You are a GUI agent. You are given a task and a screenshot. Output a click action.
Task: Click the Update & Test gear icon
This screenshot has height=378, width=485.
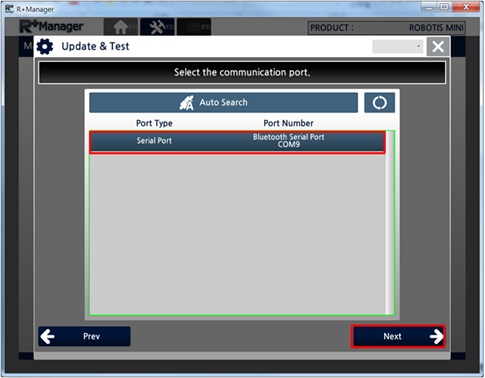45,46
